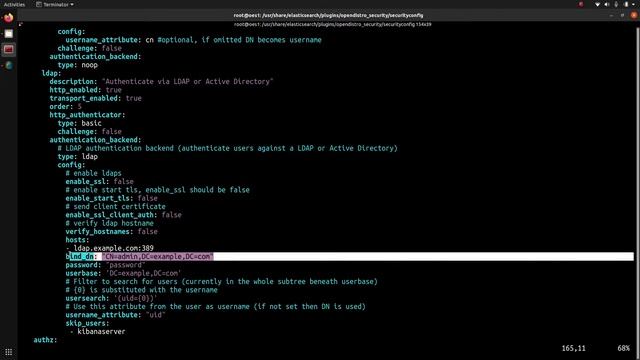Click the hosts: key
Image resolution: width=640 pixels, height=360 pixels.
[x=77, y=240]
